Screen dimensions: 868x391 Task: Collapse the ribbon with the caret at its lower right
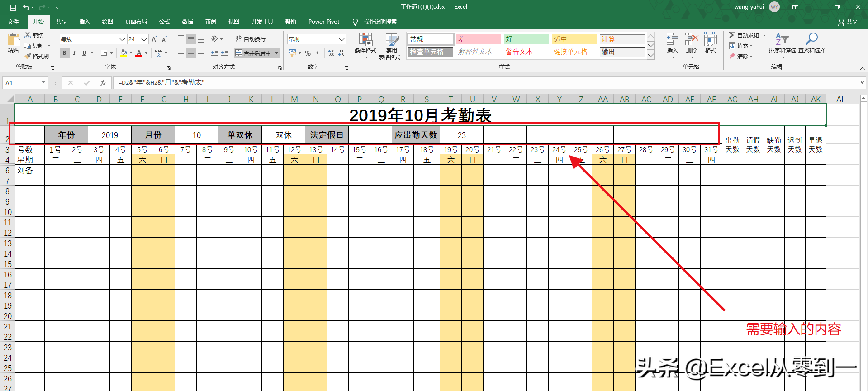(862, 68)
